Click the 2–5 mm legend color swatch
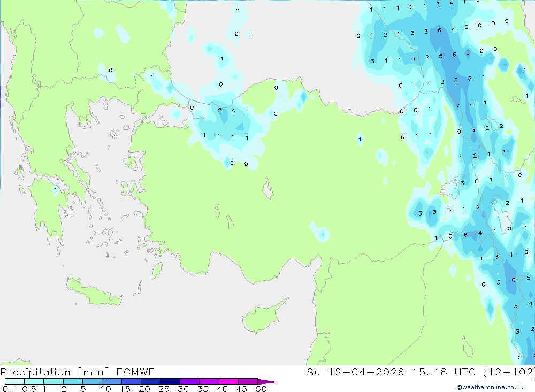 (73, 381)
